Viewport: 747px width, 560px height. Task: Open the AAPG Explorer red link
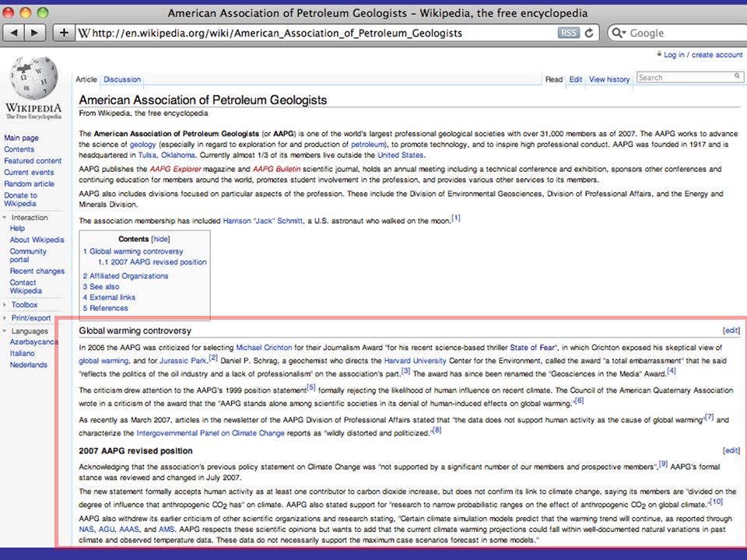click(175, 169)
